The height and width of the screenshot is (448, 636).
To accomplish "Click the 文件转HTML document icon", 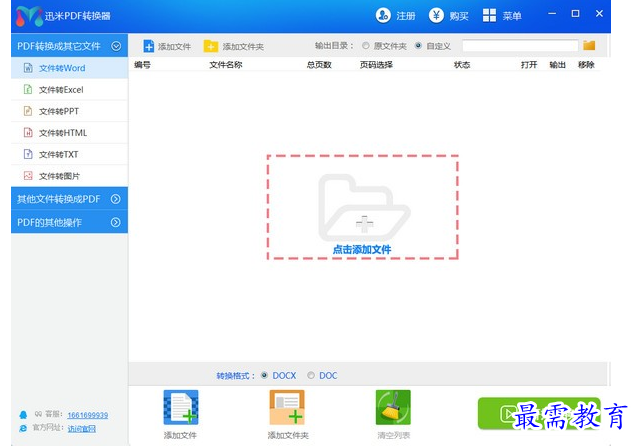I will coord(28,133).
